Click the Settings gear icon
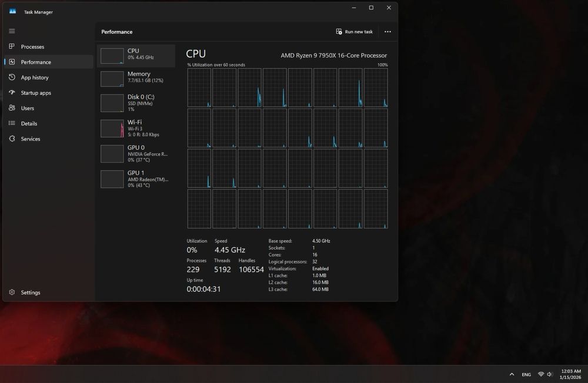Screen dimensions: 588x383 (x=12, y=293)
